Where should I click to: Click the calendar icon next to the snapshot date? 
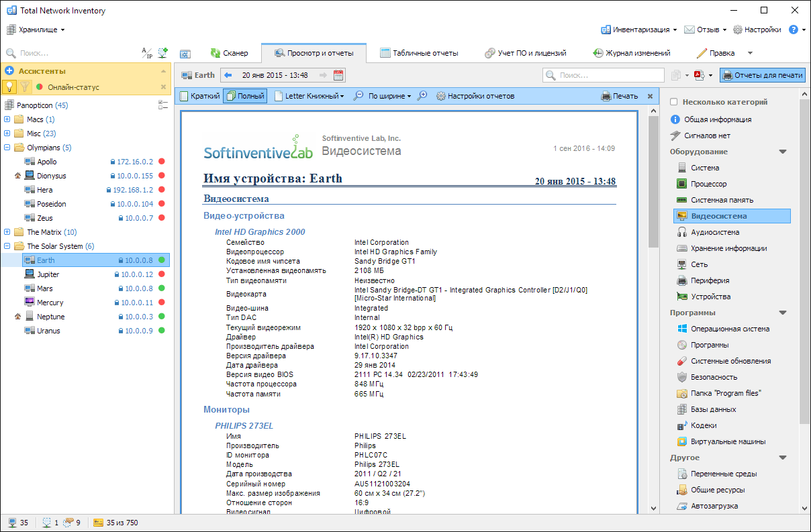click(x=338, y=75)
